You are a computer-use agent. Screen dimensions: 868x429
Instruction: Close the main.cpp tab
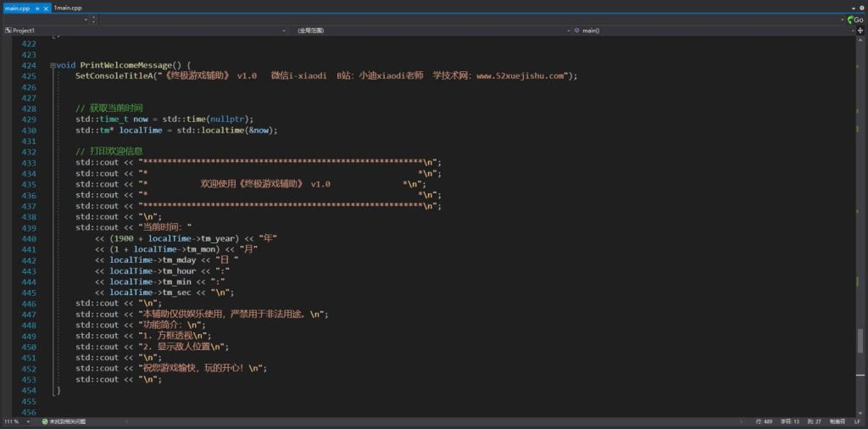(47, 8)
